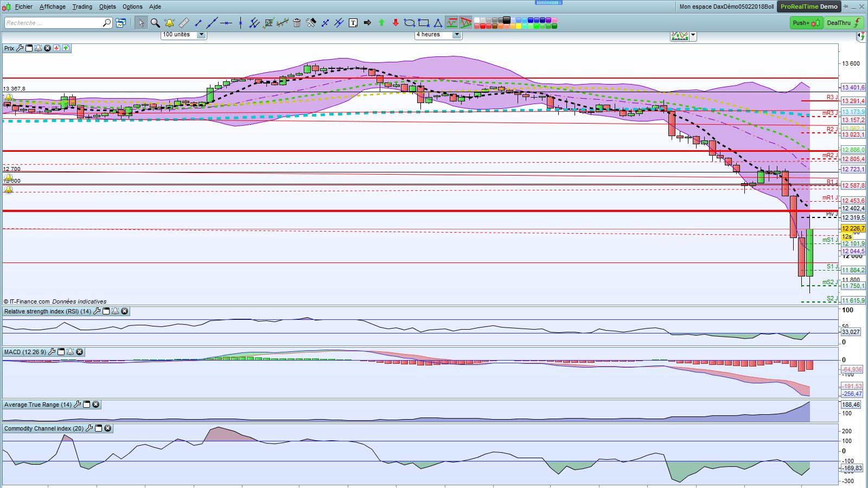Image resolution: width=868 pixels, height=488 pixels.
Task: Remove the MACD indicator panel
Action: (80, 352)
